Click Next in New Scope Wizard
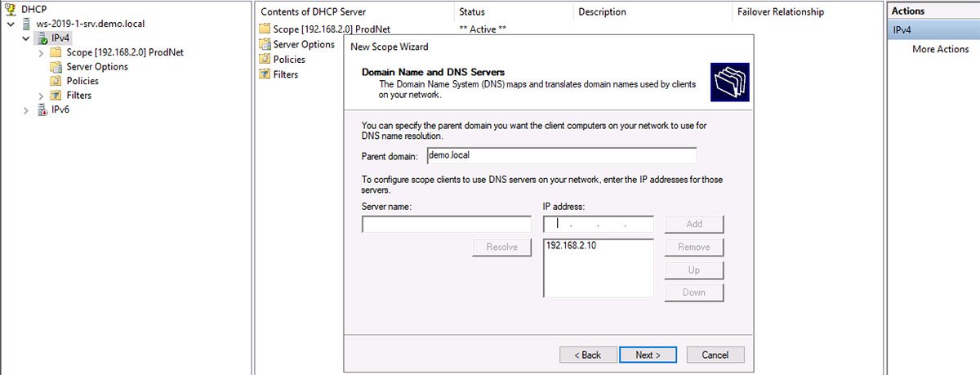Image resolution: width=980 pixels, height=375 pixels. [648, 355]
